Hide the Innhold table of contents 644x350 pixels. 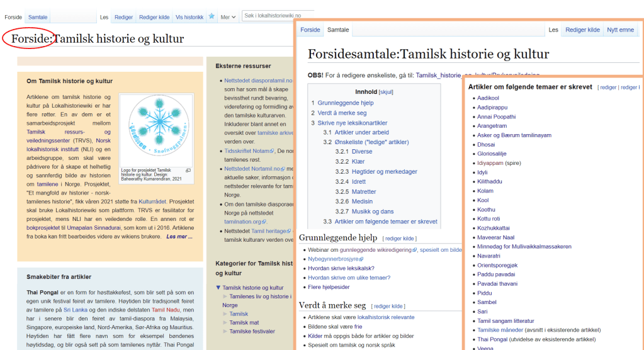[385, 91]
